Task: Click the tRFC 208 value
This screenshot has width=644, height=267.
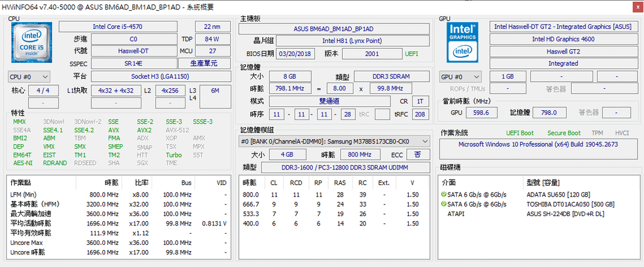Action: click(x=419, y=114)
